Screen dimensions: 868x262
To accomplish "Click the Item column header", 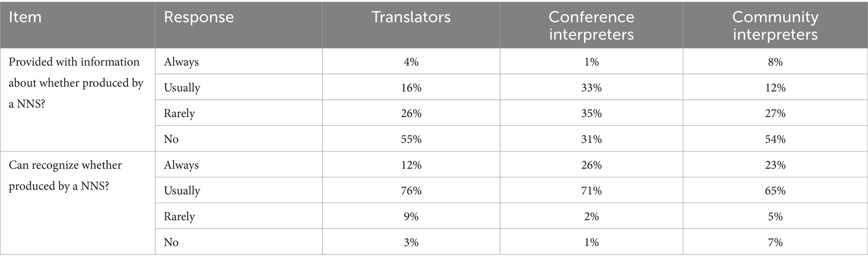I will click(x=78, y=25).
